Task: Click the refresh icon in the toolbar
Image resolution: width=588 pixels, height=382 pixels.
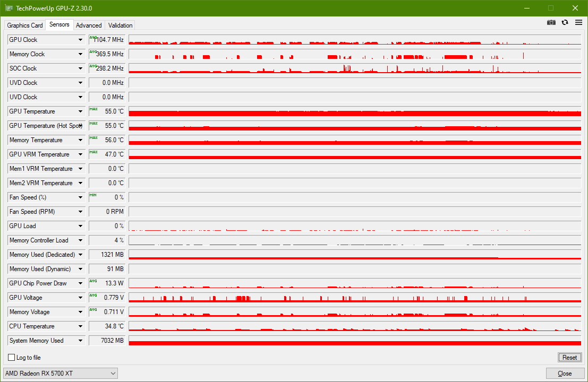Action: 565,22
